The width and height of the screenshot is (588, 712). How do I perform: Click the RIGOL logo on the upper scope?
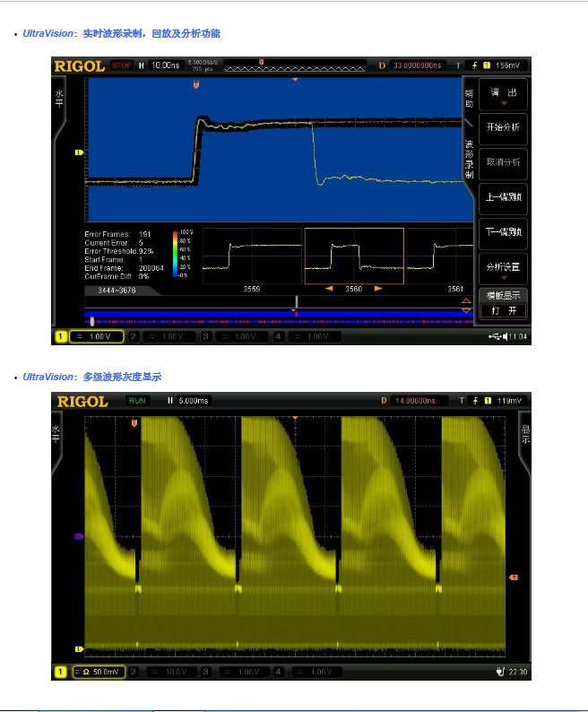[x=81, y=65]
